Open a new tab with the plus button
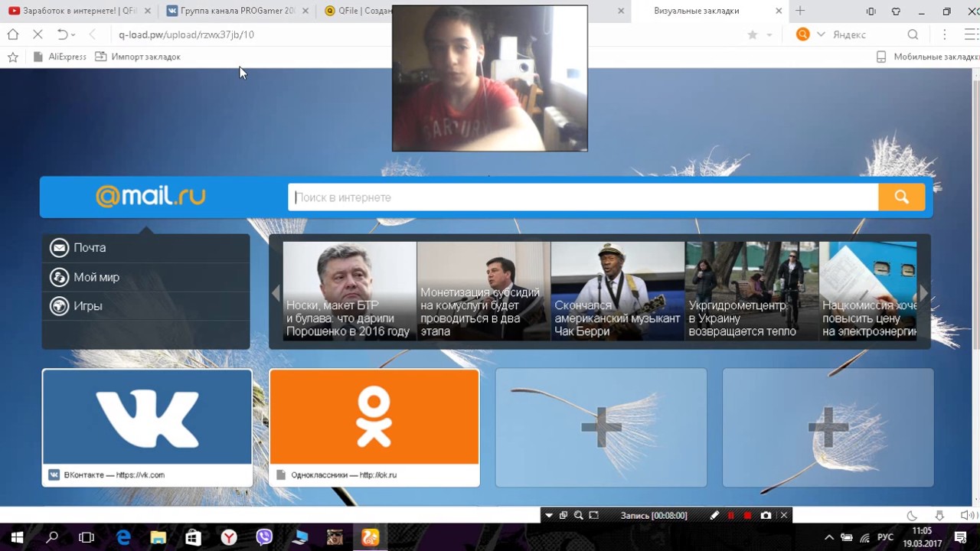The width and height of the screenshot is (980, 551). 800,11
